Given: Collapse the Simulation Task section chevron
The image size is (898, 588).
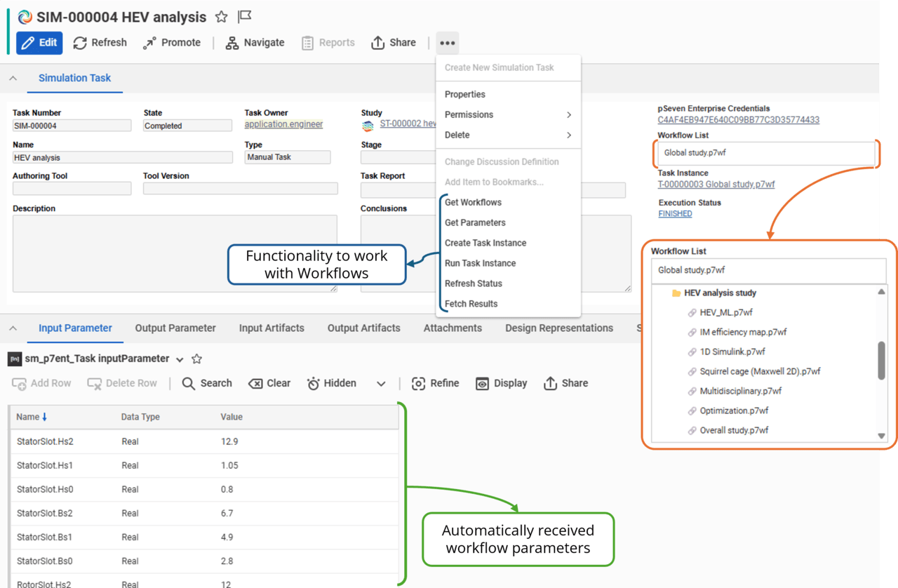Looking at the screenshot, I should point(13,79).
